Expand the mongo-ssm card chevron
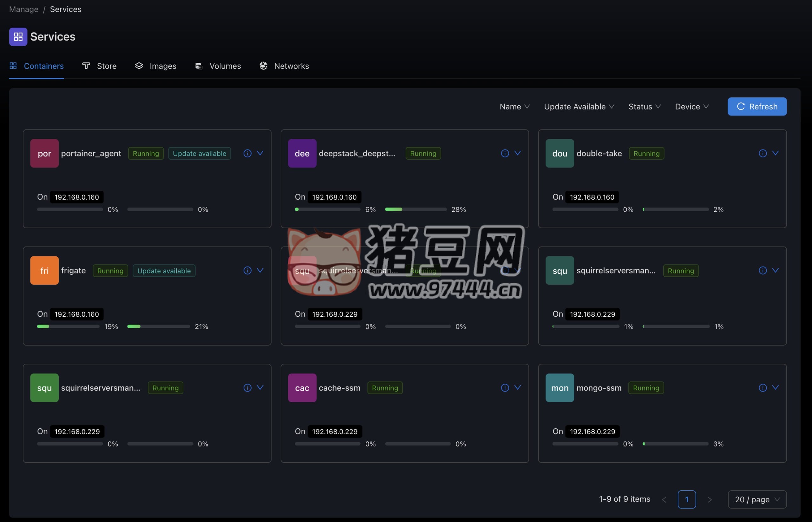The width and height of the screenshot is (812, 522). tap(775, 388)
